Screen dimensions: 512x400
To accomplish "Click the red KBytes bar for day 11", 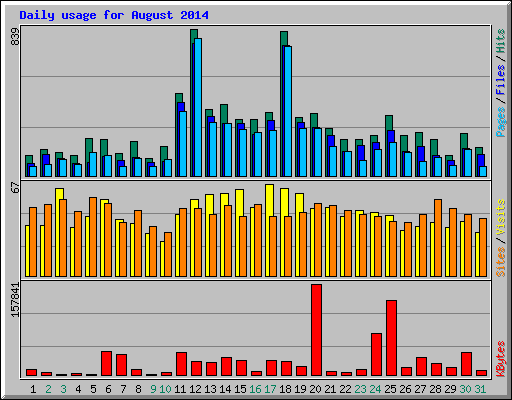I will coord(181,364).
